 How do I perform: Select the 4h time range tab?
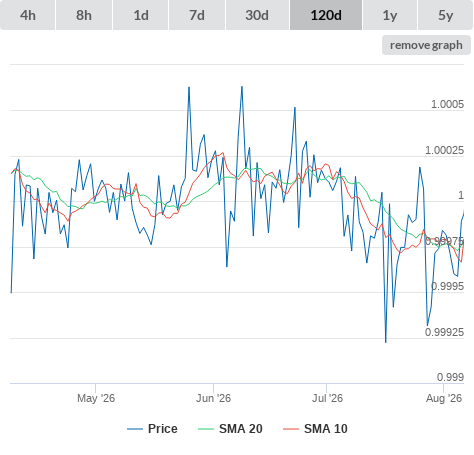(28, 15)
